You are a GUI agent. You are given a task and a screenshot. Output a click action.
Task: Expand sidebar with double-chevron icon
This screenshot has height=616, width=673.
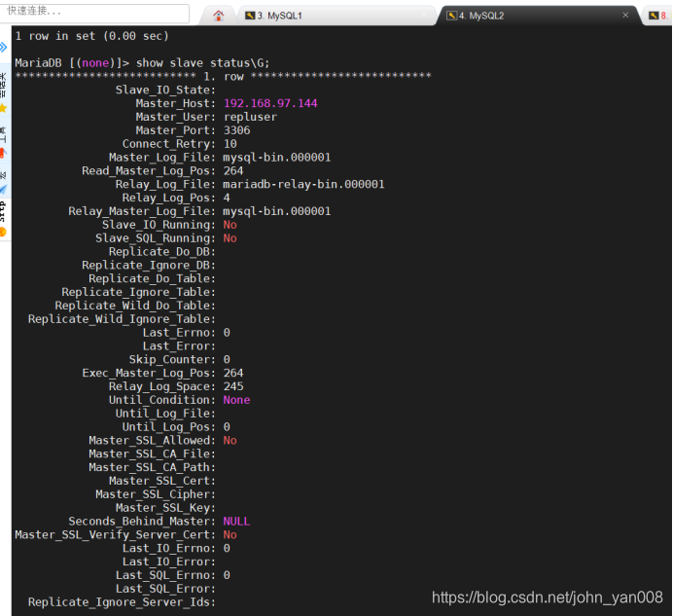click(4, 47)
